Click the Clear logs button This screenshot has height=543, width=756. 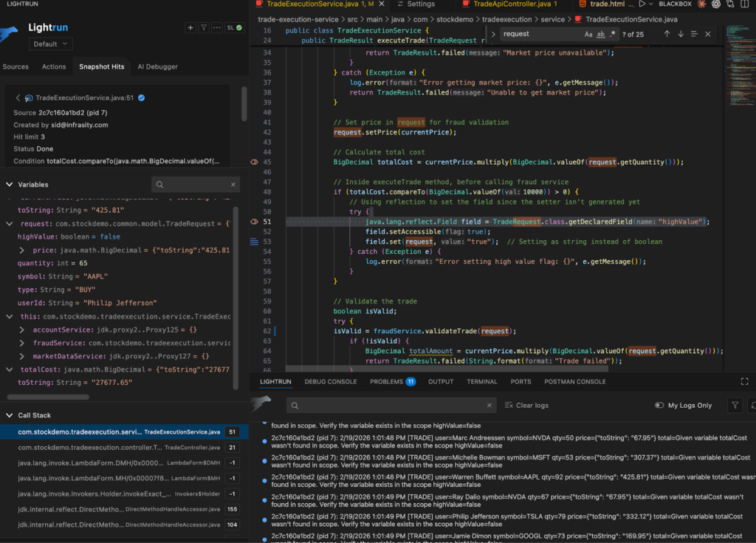coord(526,406)
